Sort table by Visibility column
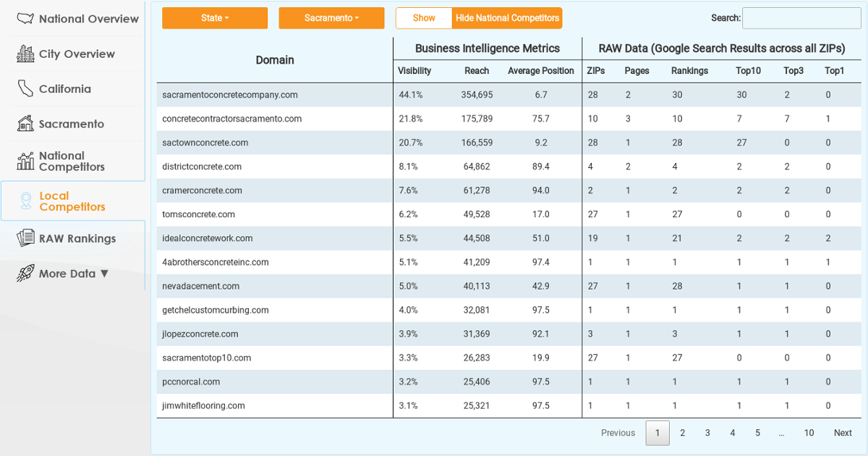Viewport: 868px width, 456px height. (x=414, y=71)
